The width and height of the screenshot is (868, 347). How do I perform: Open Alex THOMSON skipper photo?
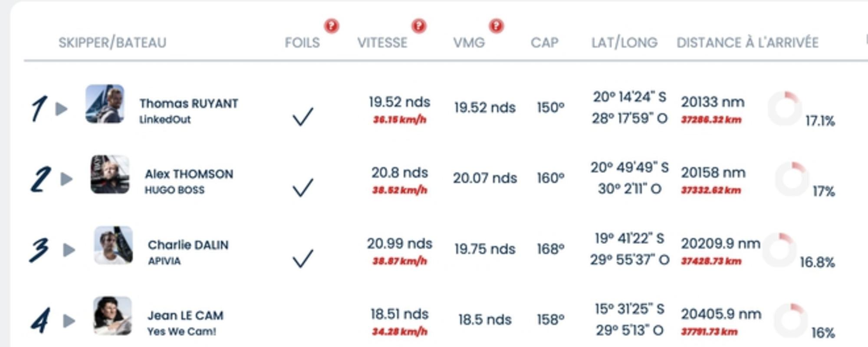coord(110,174)
